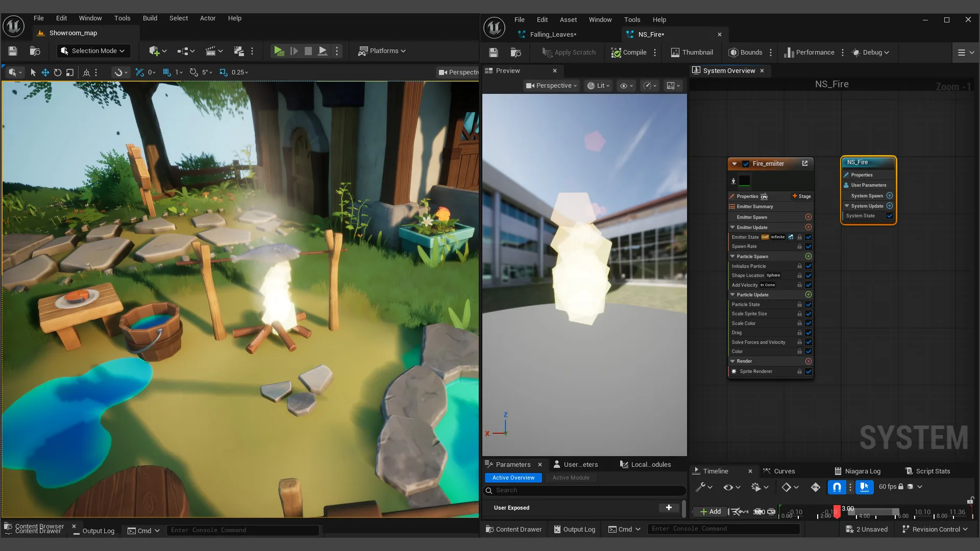Choose the select-objects arrow tool
Viewport: 980px width, 551px height.
33,72
